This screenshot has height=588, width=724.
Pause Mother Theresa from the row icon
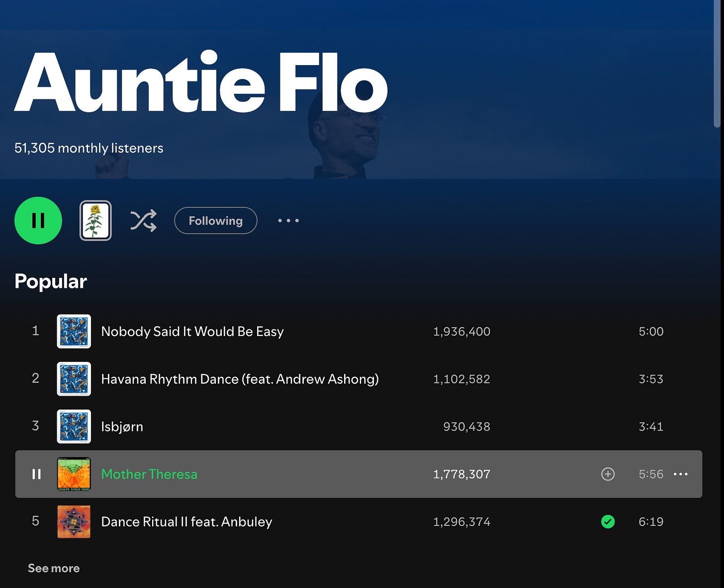point(36,474)
